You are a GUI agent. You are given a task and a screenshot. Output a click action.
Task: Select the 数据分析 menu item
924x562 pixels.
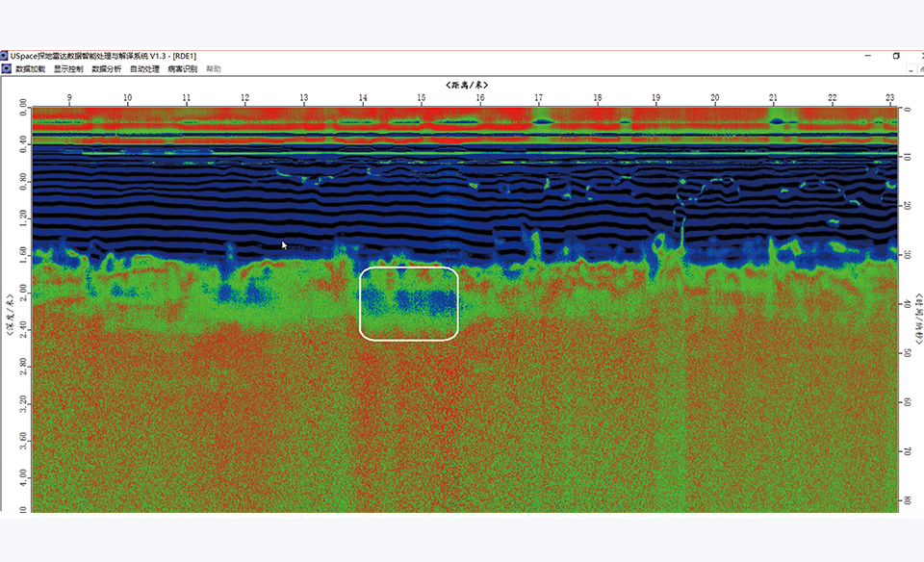point(107,69)
